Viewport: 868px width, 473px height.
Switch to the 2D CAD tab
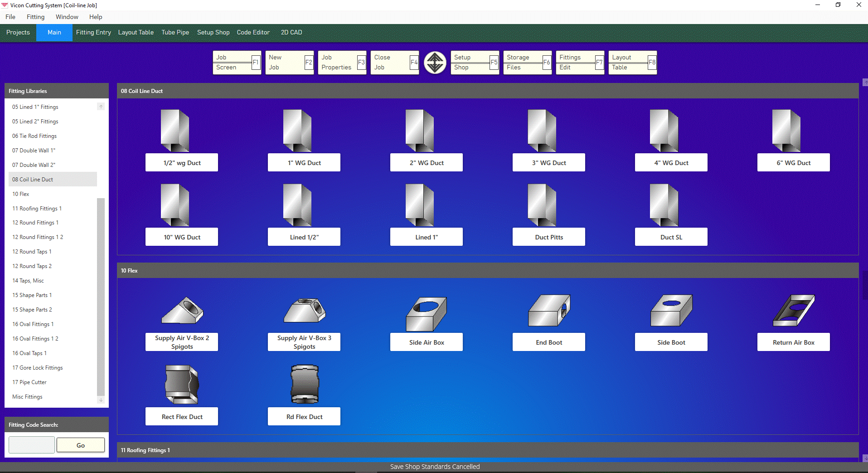tap(291, 32)
